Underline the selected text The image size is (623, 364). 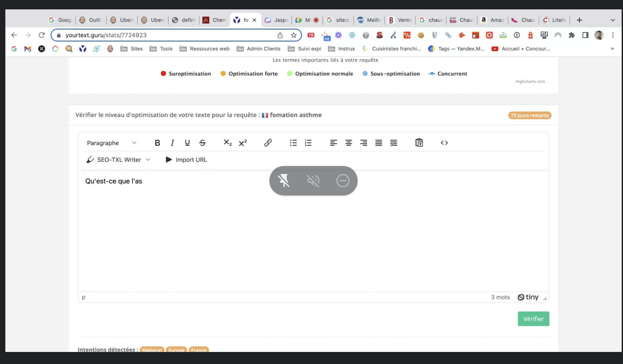pos(187,143)
